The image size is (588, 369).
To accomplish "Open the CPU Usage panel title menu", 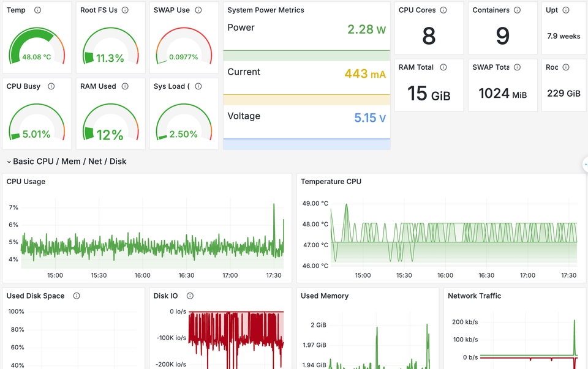I will [x=26, y=182].
